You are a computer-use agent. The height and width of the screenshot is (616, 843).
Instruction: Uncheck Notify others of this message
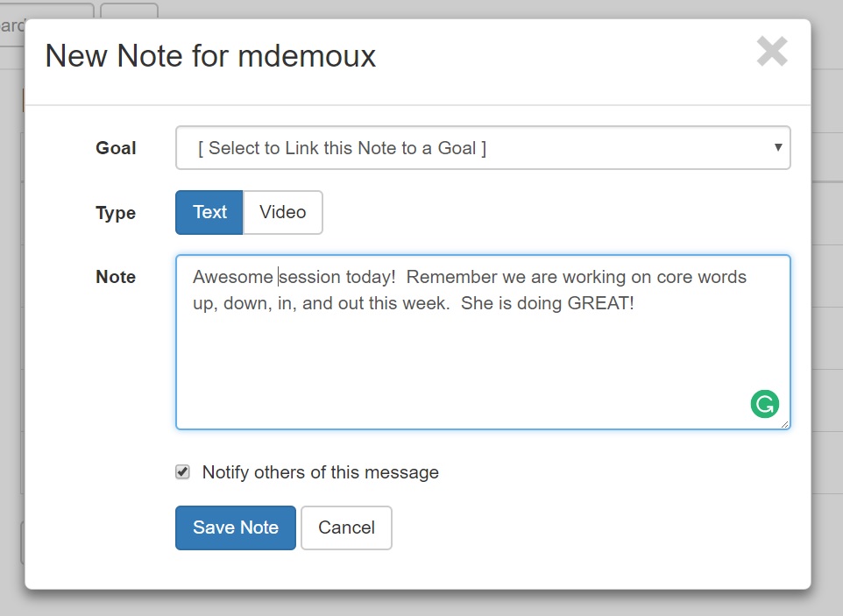pyautogui.click(x=182, y=472)
